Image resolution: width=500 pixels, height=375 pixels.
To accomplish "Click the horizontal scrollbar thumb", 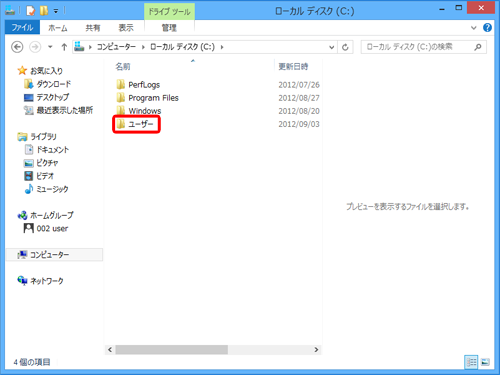I will coord(172,350).
